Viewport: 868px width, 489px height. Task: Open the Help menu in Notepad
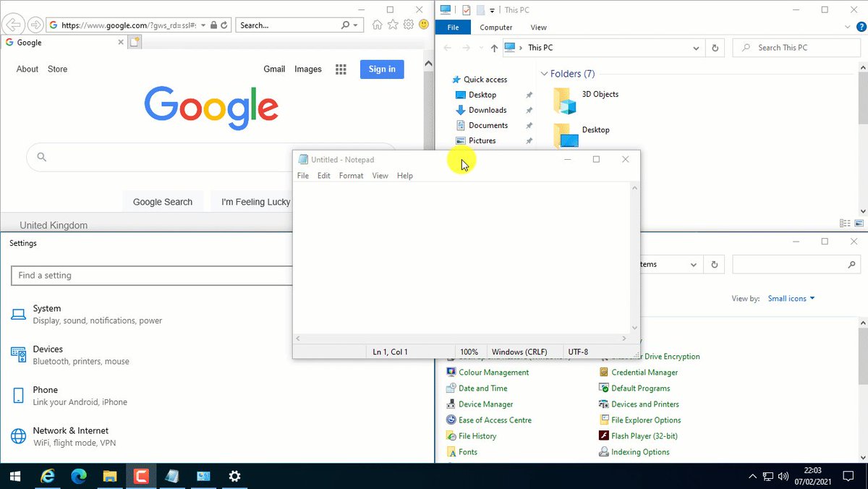(405, 176)
